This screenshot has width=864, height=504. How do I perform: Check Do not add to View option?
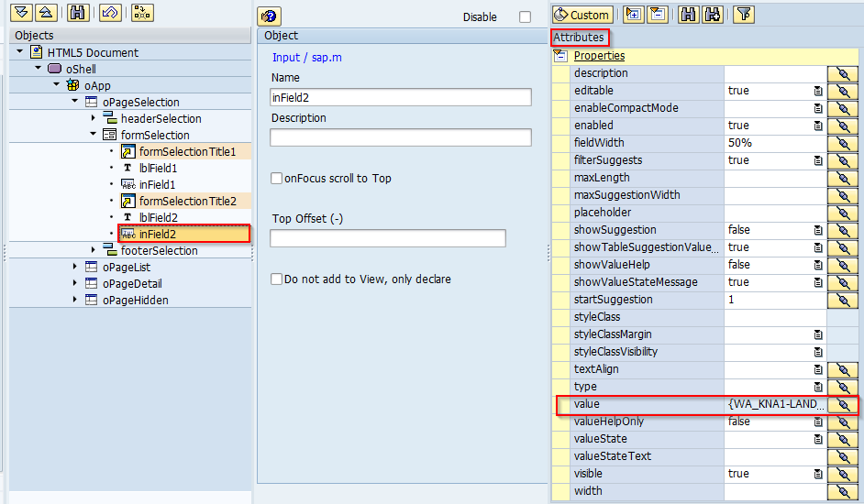(x=277, y=279)
